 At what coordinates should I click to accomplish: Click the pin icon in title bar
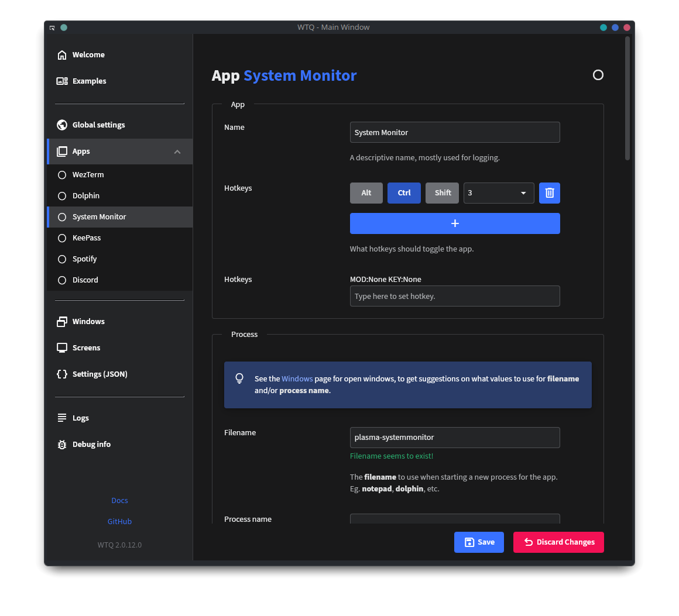click(x=52, y=27)
